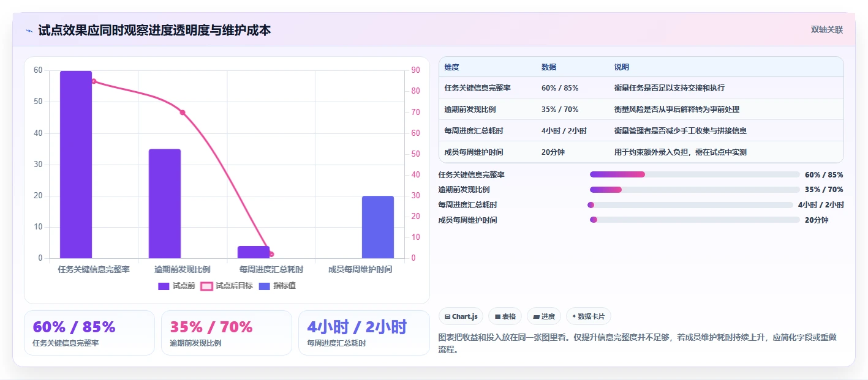
Task: Click the Chart.js tag chip
Action: point(461,316)
